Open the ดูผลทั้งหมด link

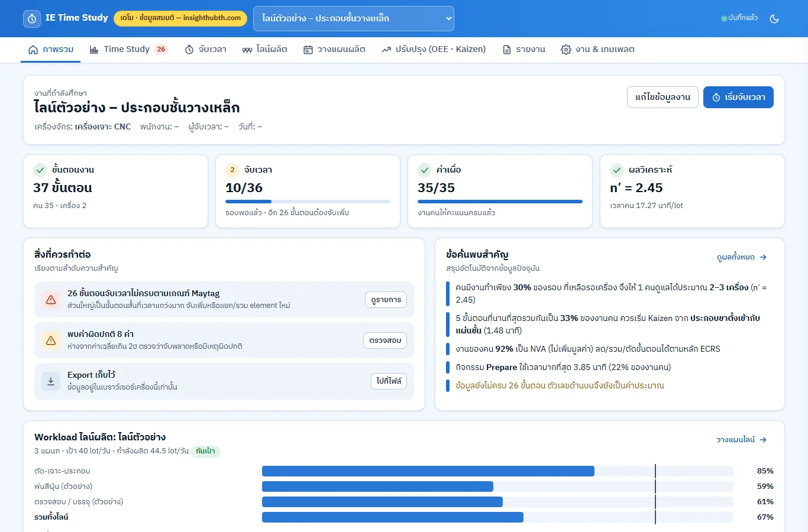[742, 257]
